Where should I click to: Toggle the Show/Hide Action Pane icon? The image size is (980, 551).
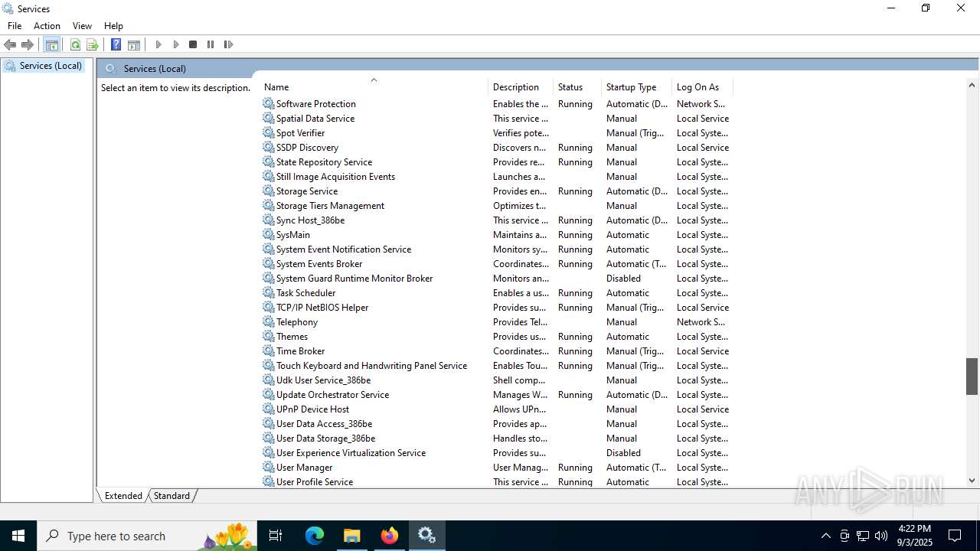(134, 45)
